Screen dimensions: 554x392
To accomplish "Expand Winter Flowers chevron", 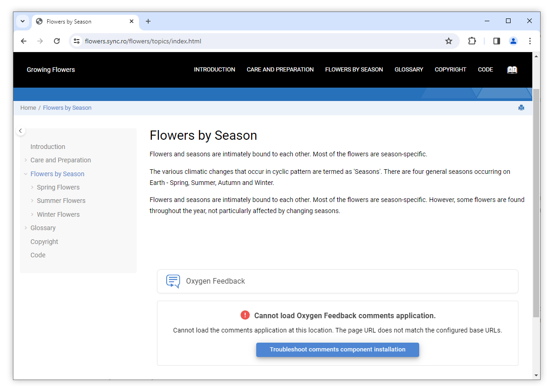I will tap(32, 214).
